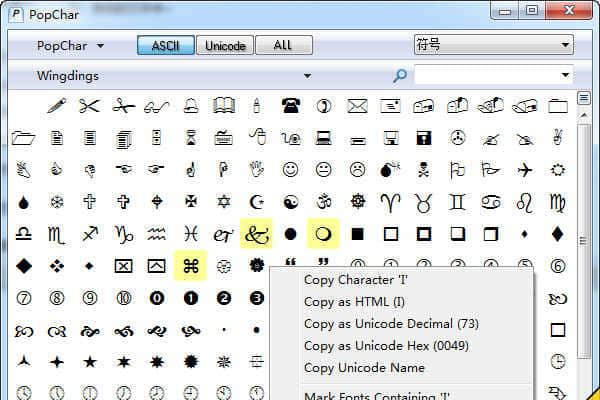Select the black telephone symbol
This screenshot has width=600, height=400.
(290, 106)
